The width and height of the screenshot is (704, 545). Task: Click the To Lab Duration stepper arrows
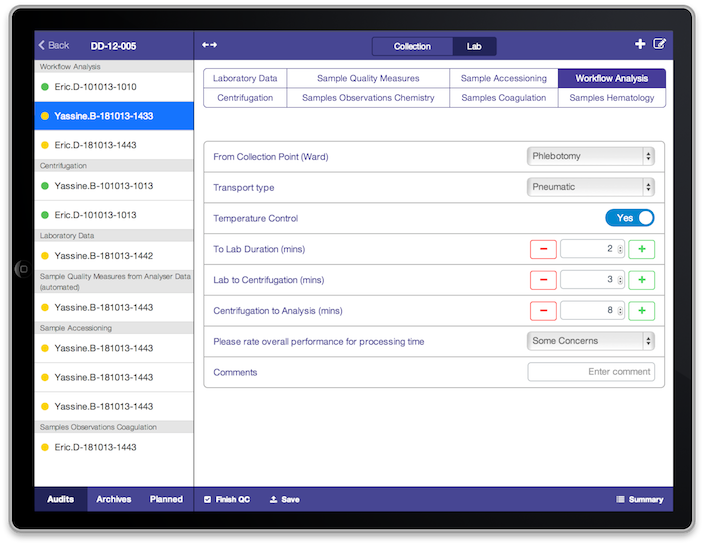pyautogui.click(x=621, y=249)
